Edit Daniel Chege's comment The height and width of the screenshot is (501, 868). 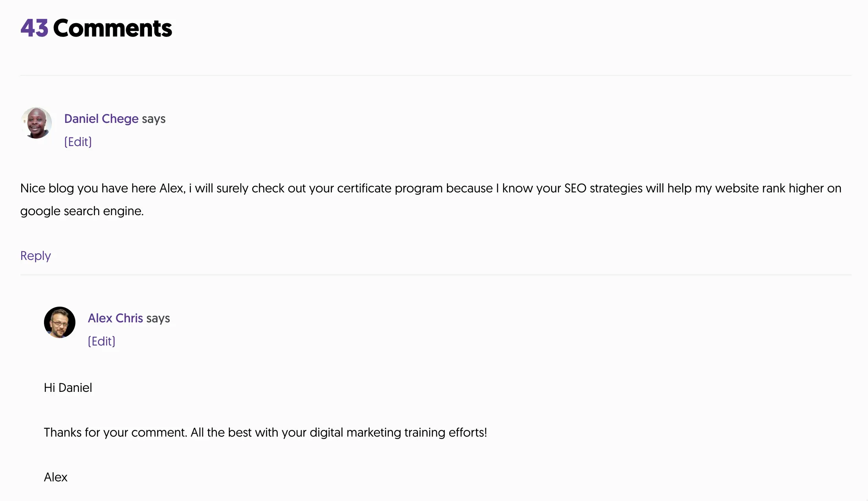[78, 142]
